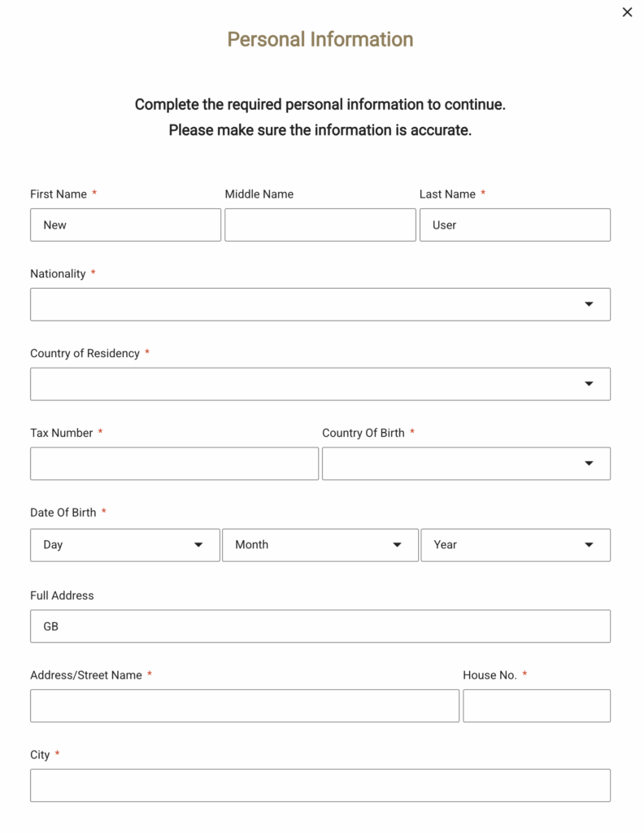The image size is (644, 833).
Task: Open the Country of Residency dropdown
Action: (x=309, y=384)
